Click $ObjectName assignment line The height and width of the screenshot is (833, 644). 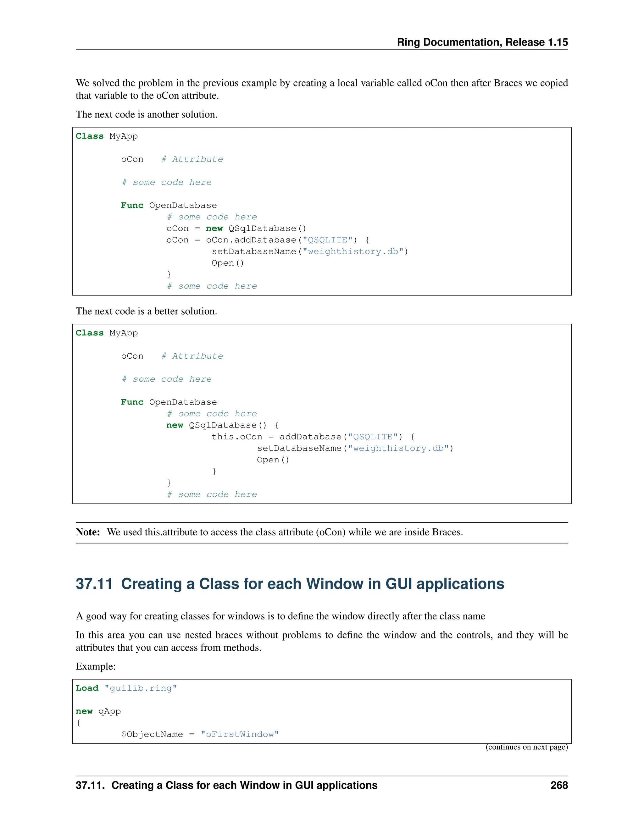click(x=200, y=734)
